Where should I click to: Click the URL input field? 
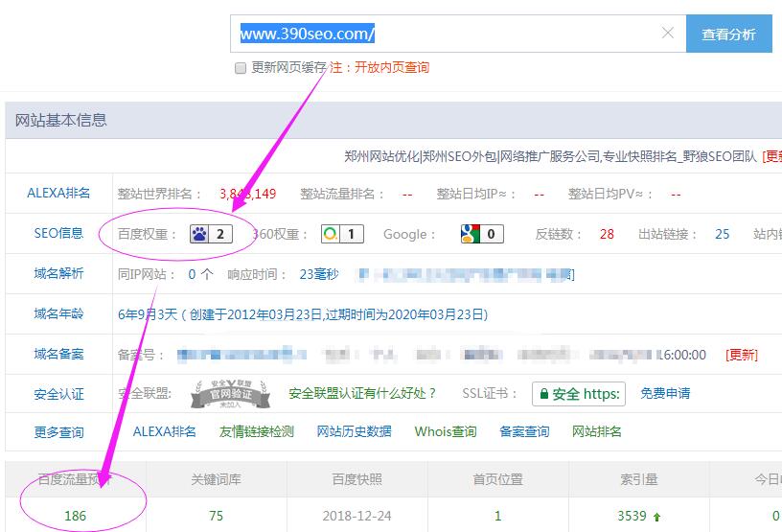point(441,34)
